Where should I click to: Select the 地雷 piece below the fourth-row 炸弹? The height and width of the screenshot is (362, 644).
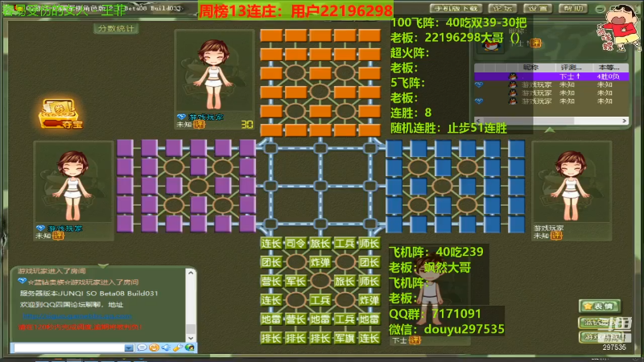point(369,319)
